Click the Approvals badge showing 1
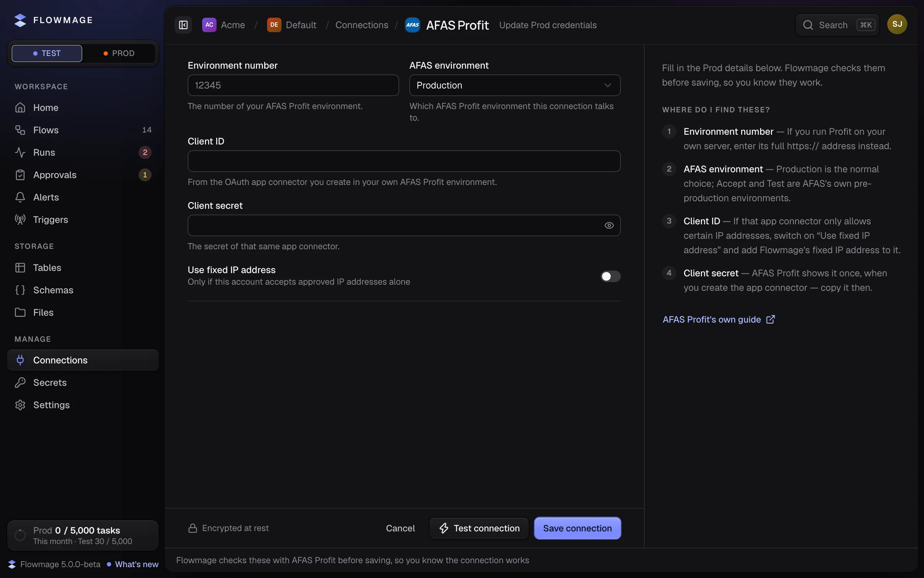The width and height of the screenshot is (924, 578). (x=145, y=175)
